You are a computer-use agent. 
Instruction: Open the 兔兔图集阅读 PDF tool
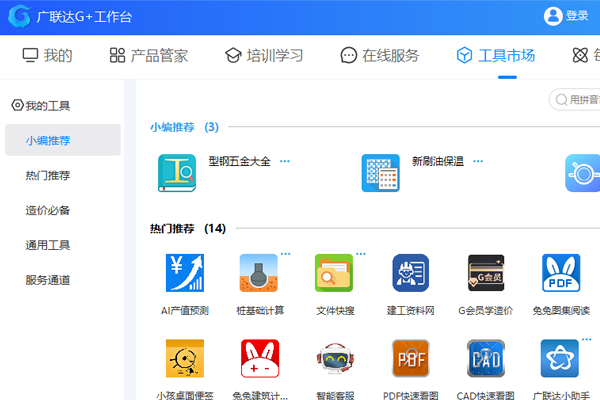(x=561, y=273)
